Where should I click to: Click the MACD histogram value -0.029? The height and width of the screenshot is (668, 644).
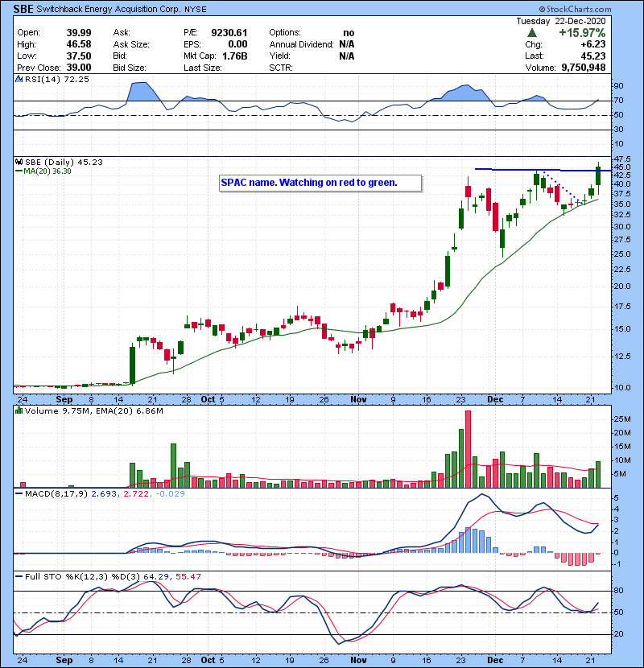click(x=170, y=494)
